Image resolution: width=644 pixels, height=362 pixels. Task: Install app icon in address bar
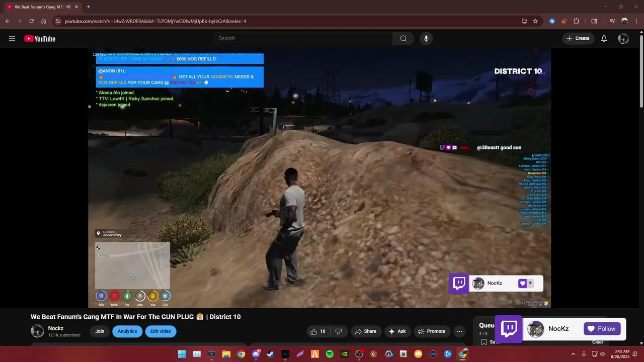pyautogui.click(x=524, y=21)
